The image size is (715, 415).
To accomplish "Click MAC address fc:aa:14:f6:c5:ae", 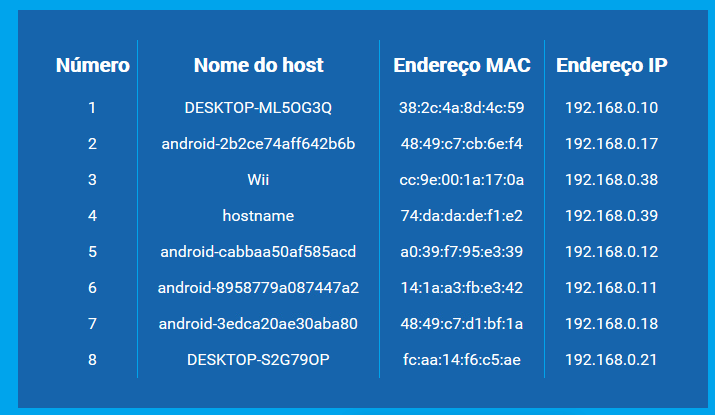I will click(461, 360).
